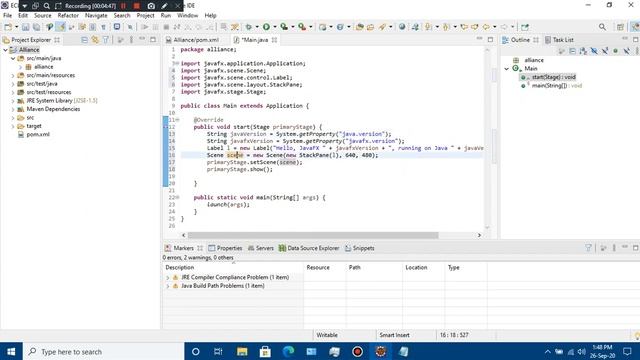Collapse the Alliance project node
The height and width of the screenshot is (360, 640).
5,50
